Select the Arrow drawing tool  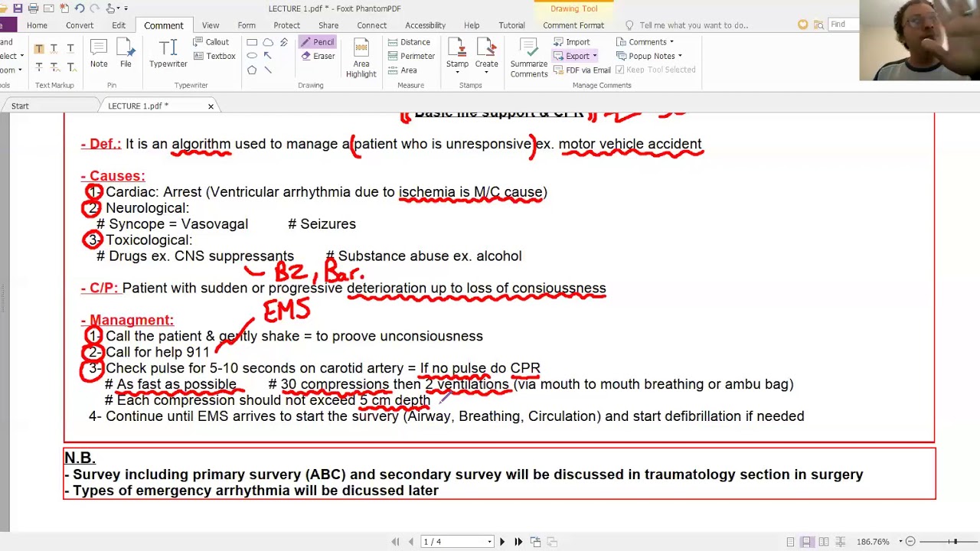coord(268,56)
